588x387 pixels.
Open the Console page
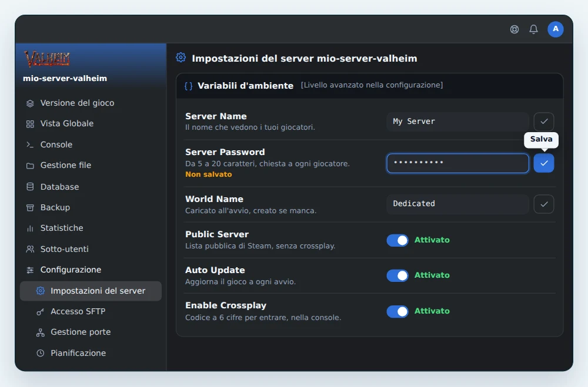[91, 144]
